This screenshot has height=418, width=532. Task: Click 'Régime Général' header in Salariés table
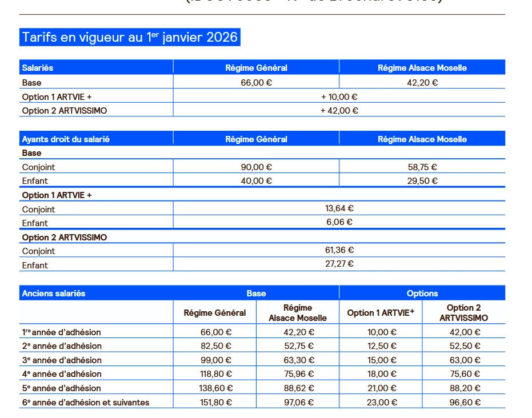(256, 68)
